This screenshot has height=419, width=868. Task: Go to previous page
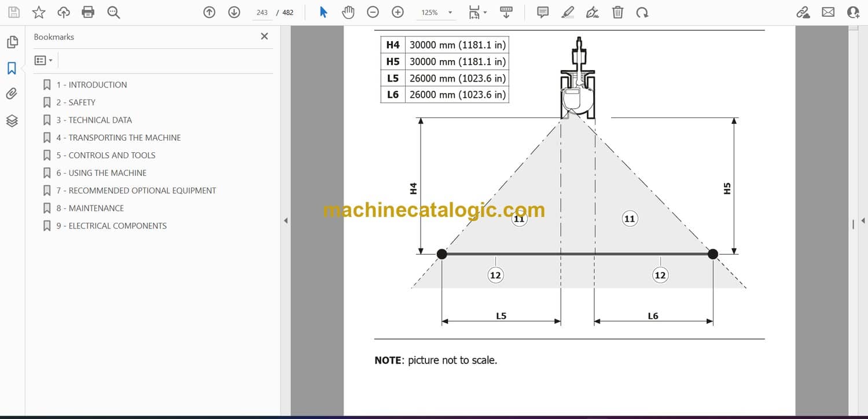tap(209, 12)
